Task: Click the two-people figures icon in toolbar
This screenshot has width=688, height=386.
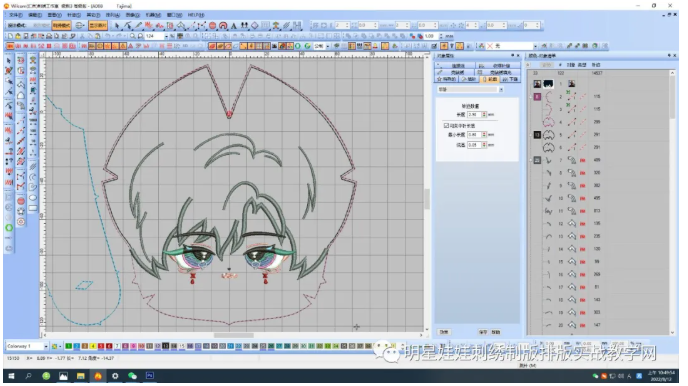Action: (x=244, y=26)
